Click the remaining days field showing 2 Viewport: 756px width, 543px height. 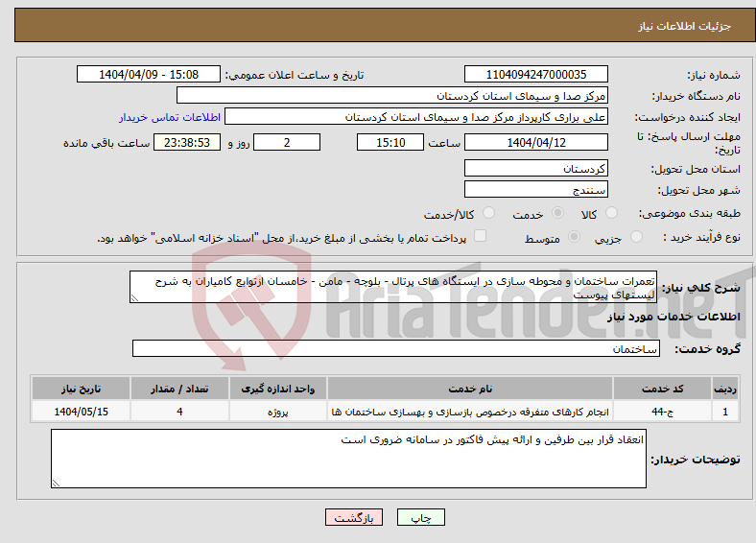tap(287, 142)
